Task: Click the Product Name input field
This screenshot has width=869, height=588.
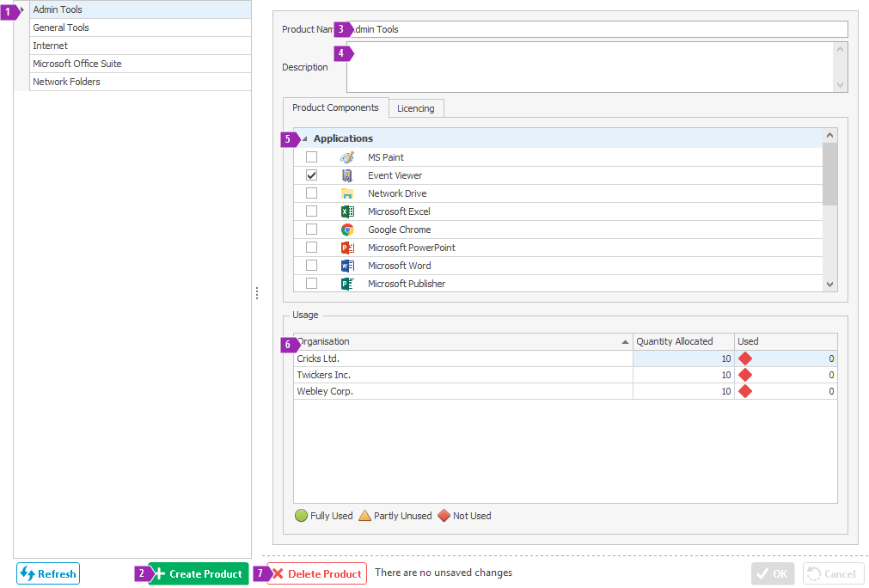Action: [x=597, y=29]
